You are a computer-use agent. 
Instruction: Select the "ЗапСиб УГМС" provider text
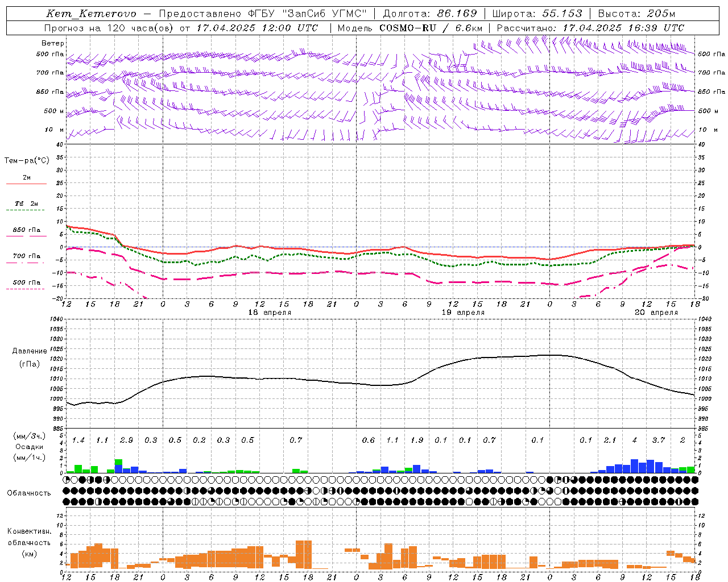324,14
